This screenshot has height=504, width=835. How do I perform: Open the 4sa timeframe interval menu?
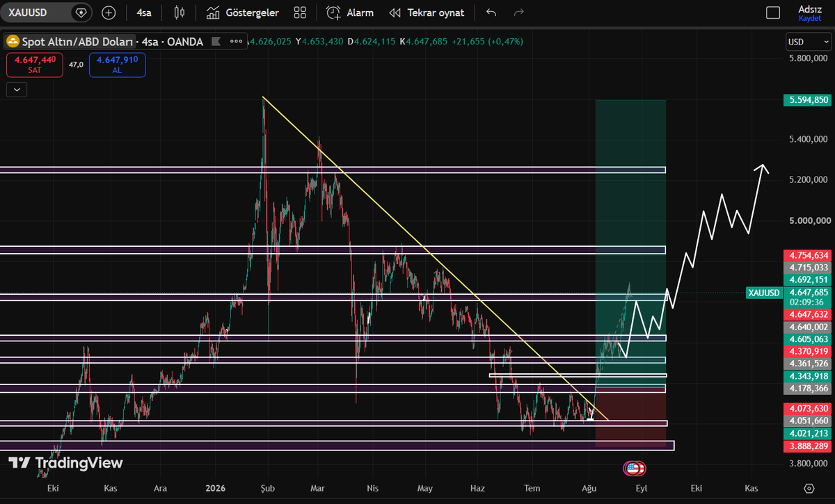144,13
